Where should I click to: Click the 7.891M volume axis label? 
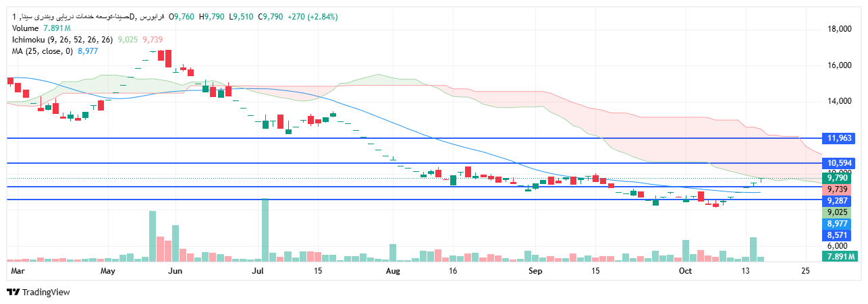[x=840, y=257]
